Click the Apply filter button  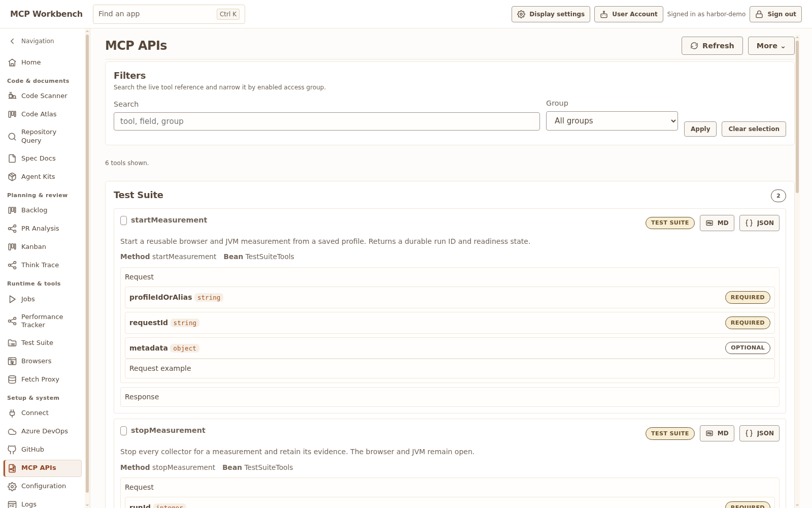700,129
